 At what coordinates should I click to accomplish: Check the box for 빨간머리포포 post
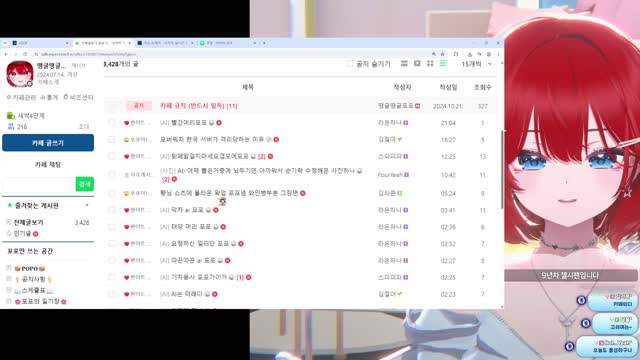(111, 122)
